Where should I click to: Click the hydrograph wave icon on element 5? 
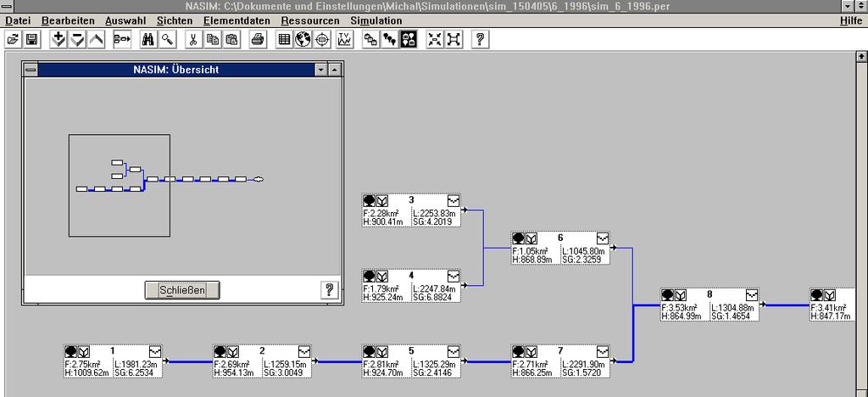coord(453,351)
